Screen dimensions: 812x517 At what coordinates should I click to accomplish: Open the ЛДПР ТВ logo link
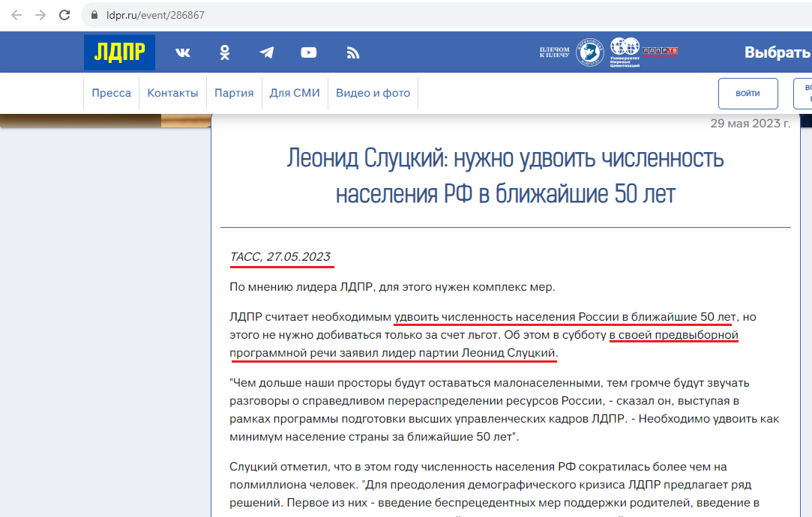click(x=661, y=51)
